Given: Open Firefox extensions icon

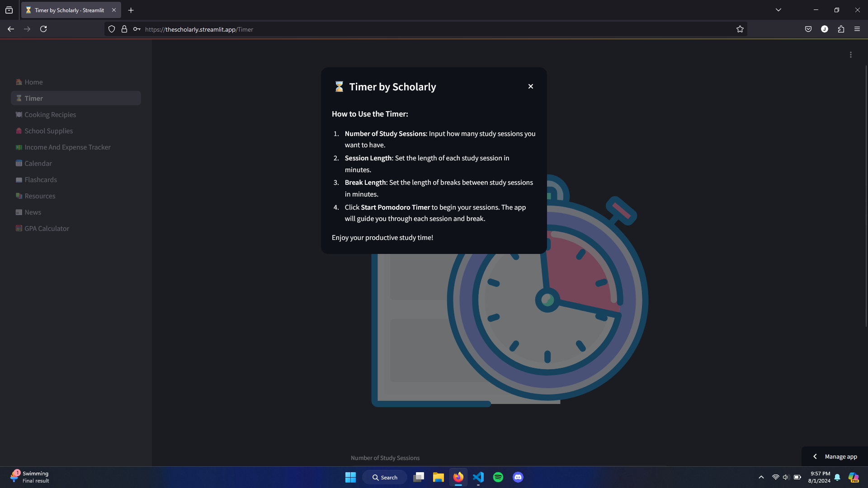Looking at the screenshot, I should click(x=841, y=29).
